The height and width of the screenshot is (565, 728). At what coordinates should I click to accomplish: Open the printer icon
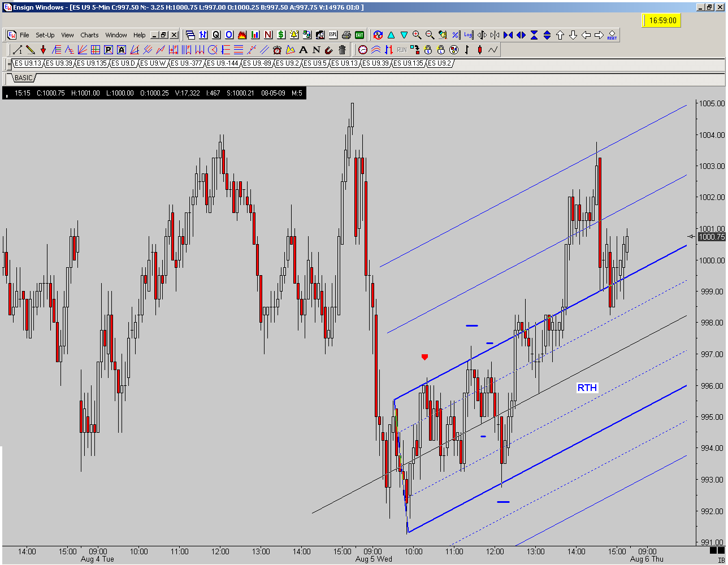coord(346,35)
